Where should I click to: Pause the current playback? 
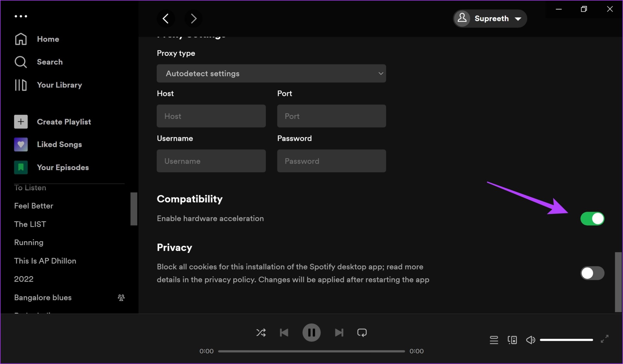[x=311, y=333]
